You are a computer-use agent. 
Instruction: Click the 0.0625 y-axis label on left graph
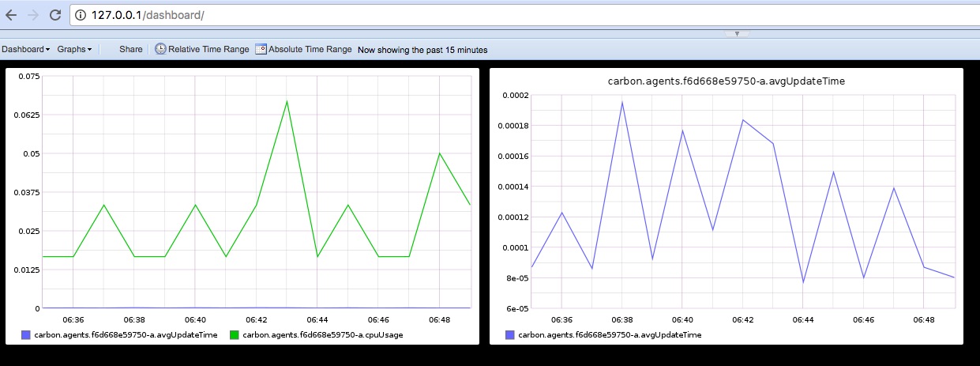[26, 115]
